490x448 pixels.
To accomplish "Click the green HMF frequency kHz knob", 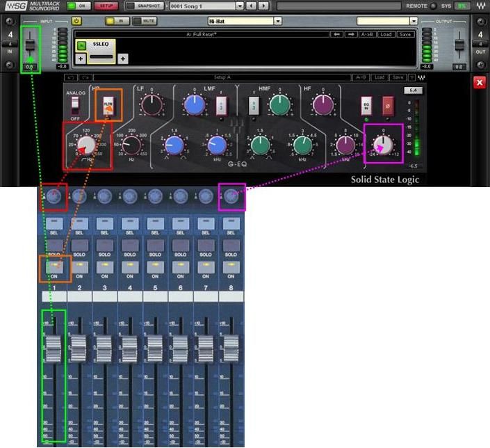I will [x=302, y=145].
